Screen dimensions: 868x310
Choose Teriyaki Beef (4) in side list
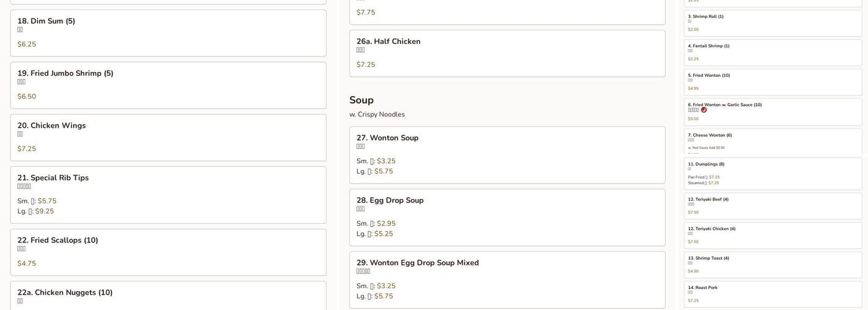[773, 206]
